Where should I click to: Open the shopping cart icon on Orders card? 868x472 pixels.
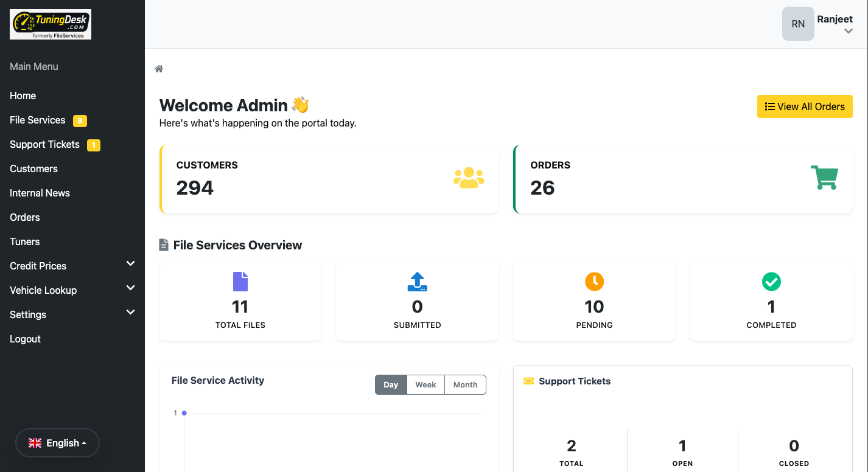[825, 177]
